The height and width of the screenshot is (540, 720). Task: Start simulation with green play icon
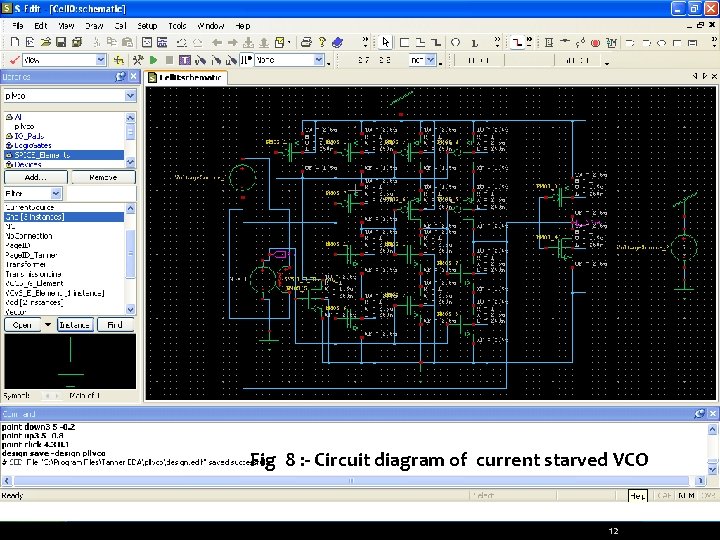(x=153, y=60)
